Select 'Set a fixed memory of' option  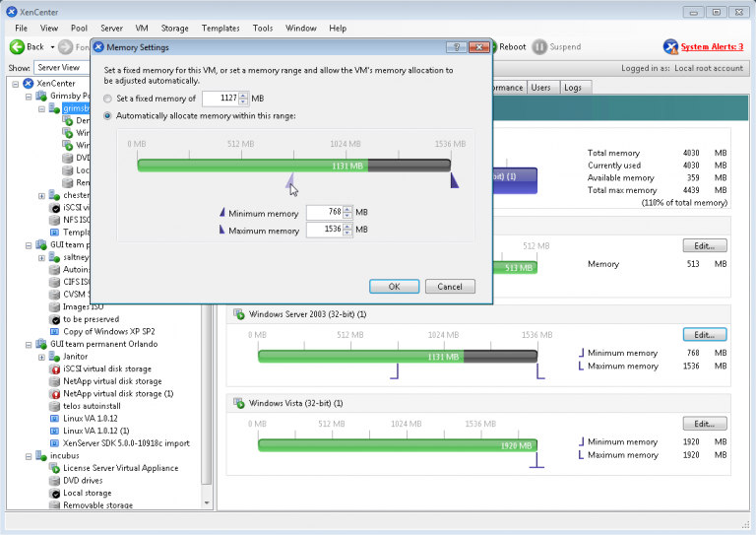pos(108,99)
